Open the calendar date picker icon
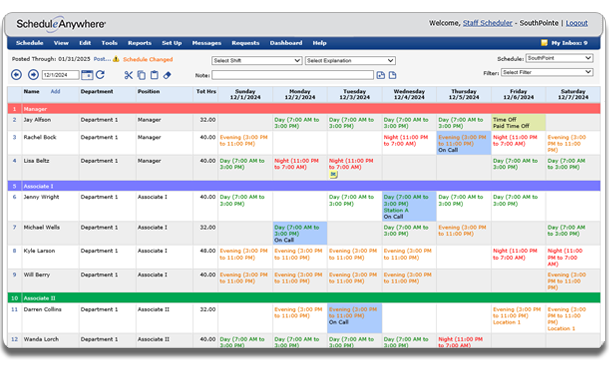The height and width of the screenshot is (369, 609). tap(87, 75)
